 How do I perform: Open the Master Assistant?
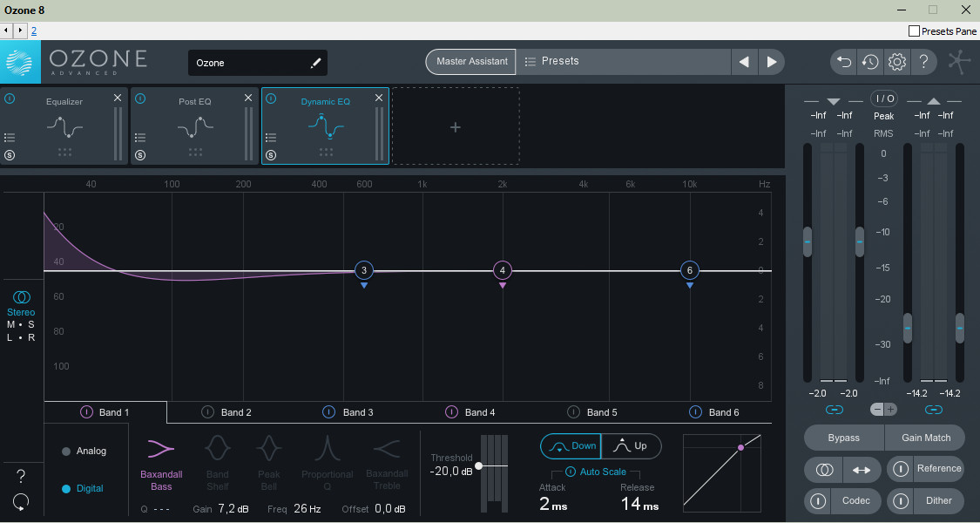coord(471,61)
